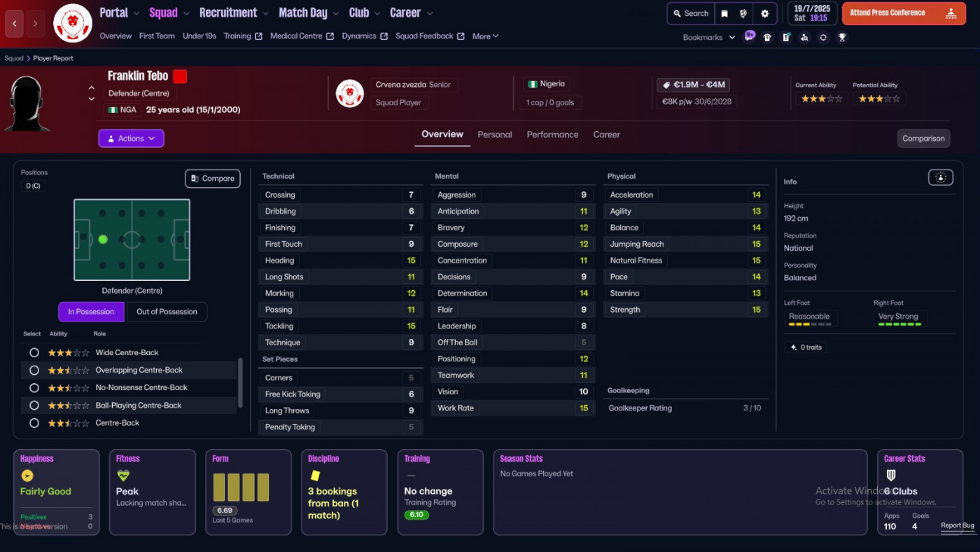Open the Bookmarks dropdown
Image resolution: width=980 pixels, height=552 pixels.
(708, 38)
